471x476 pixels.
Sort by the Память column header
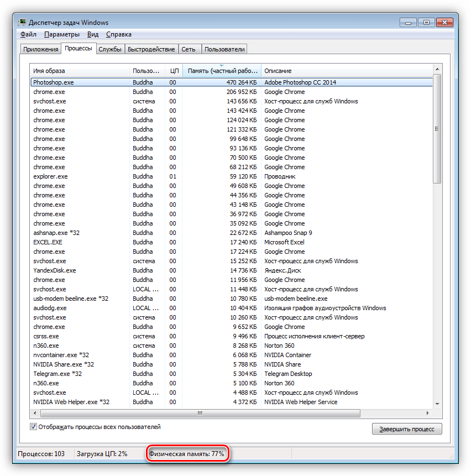coord(222,71)
